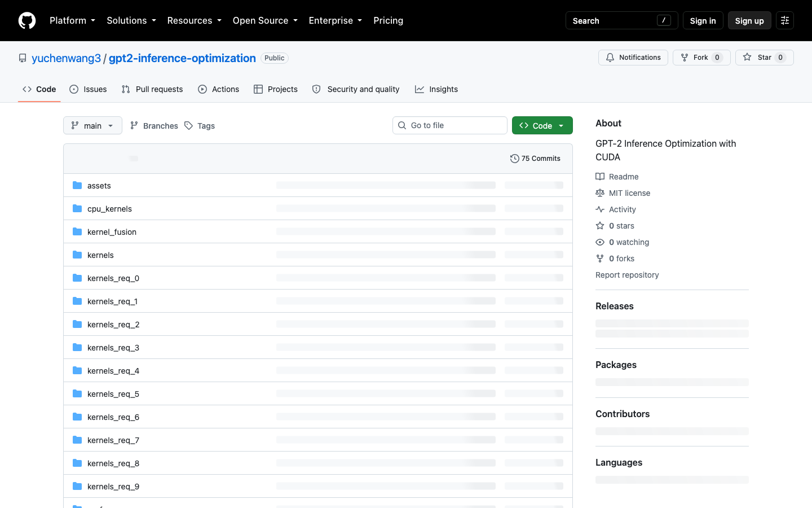Open the cpu_kernels folder
Screen dimensions: 812x508
point(109,209)
